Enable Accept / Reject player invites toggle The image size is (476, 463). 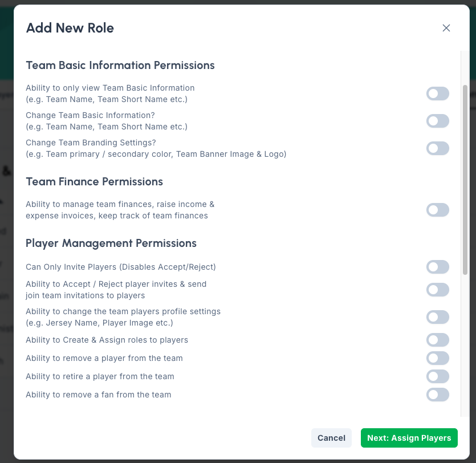[438, 290]
